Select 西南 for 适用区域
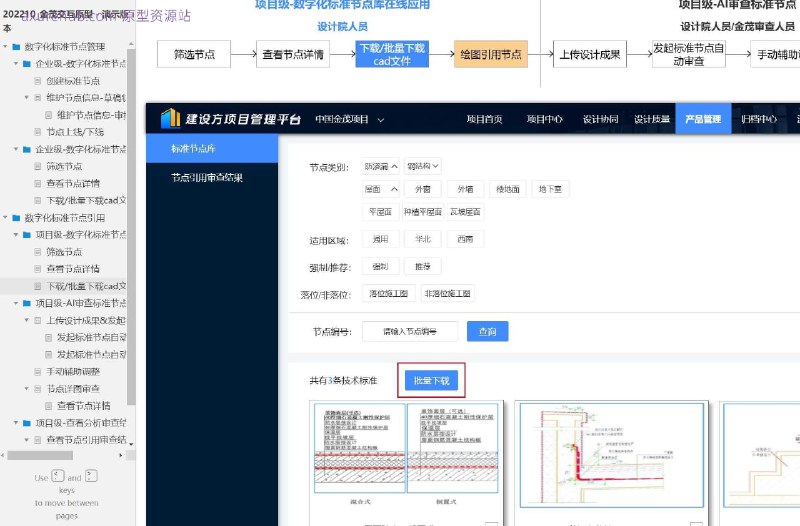Image resolution: width=800 pixels, height=526 pixels. pyautogui.click(x=465, y=239)
